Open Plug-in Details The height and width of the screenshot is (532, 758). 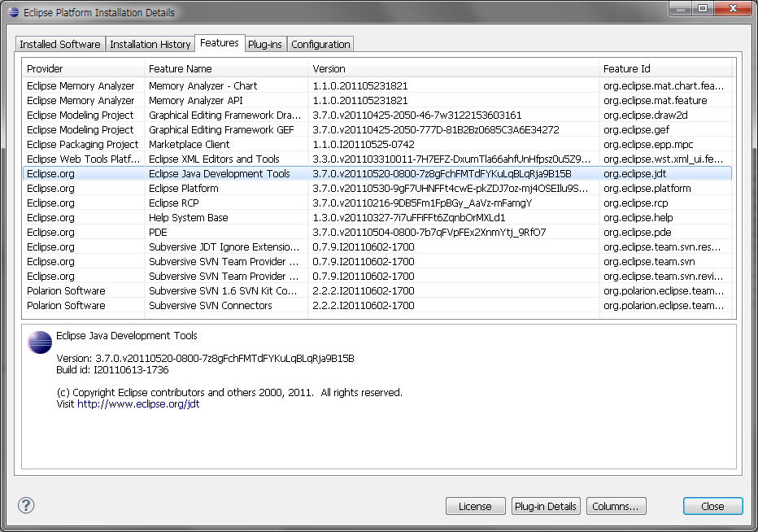coord(545,506)
